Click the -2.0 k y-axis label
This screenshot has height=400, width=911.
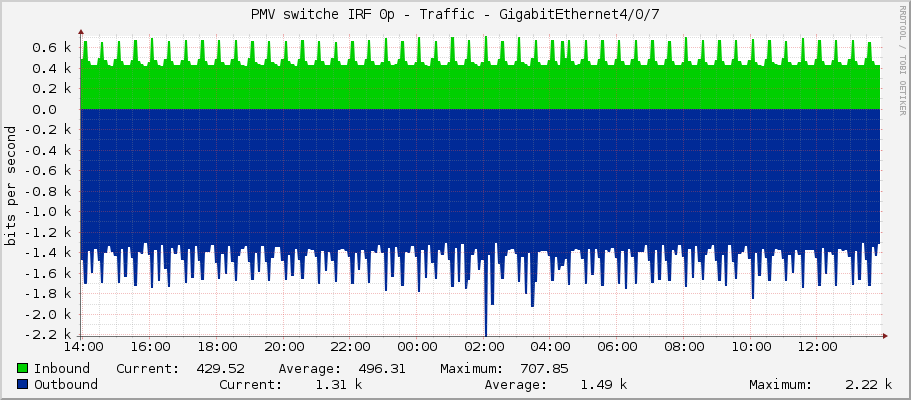coord(48,315)
